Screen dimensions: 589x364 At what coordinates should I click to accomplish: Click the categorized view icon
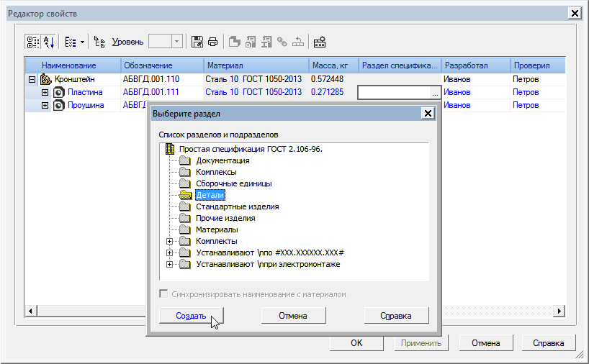33,42
